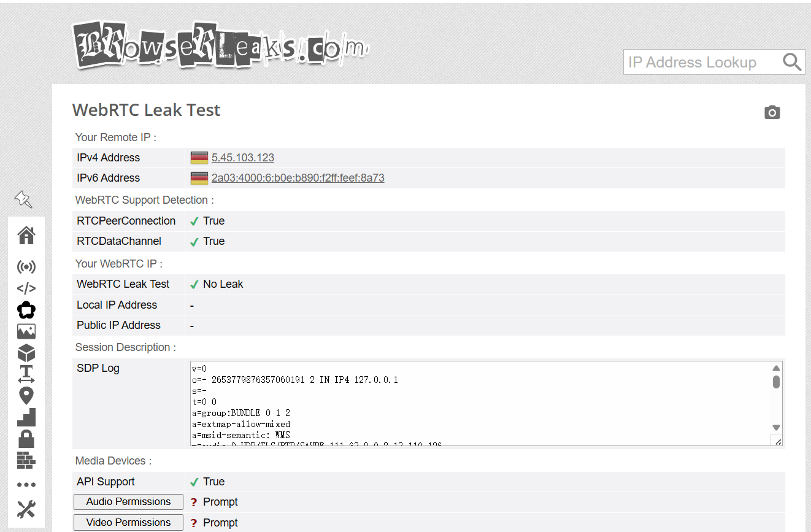Go to Home via the house icon
Viewport: 811px width, 532px height.
pyautogui.click(x=26, y=235)
